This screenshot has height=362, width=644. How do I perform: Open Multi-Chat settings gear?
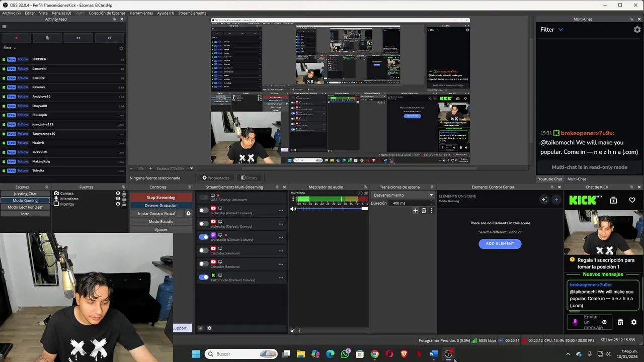(637, 30)
